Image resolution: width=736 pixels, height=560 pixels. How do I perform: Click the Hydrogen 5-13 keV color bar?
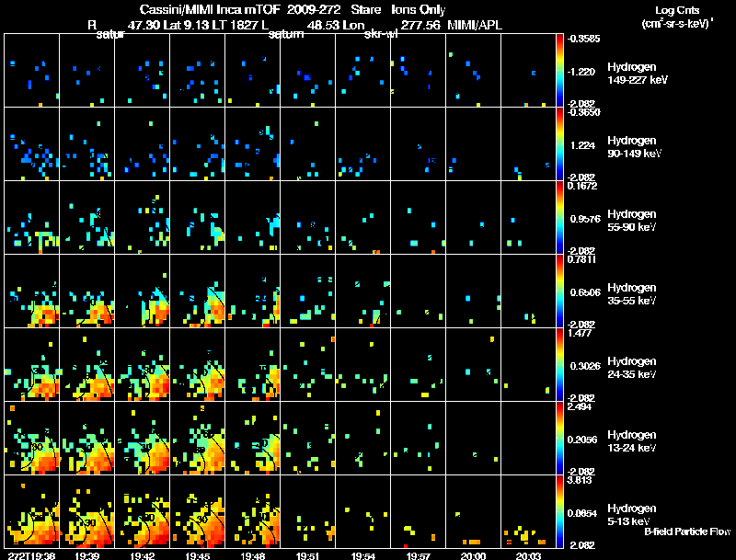[x=559, y=512]
